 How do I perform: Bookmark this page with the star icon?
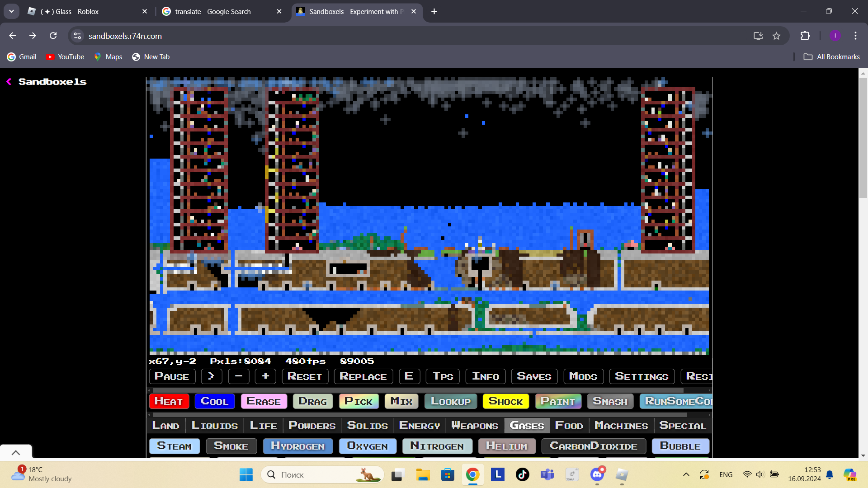pos(776,36)
